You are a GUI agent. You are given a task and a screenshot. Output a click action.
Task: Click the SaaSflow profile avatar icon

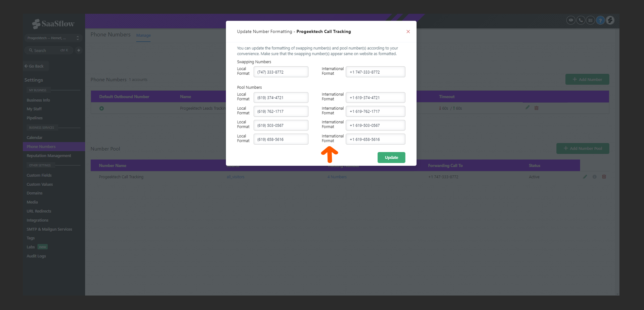610,21
